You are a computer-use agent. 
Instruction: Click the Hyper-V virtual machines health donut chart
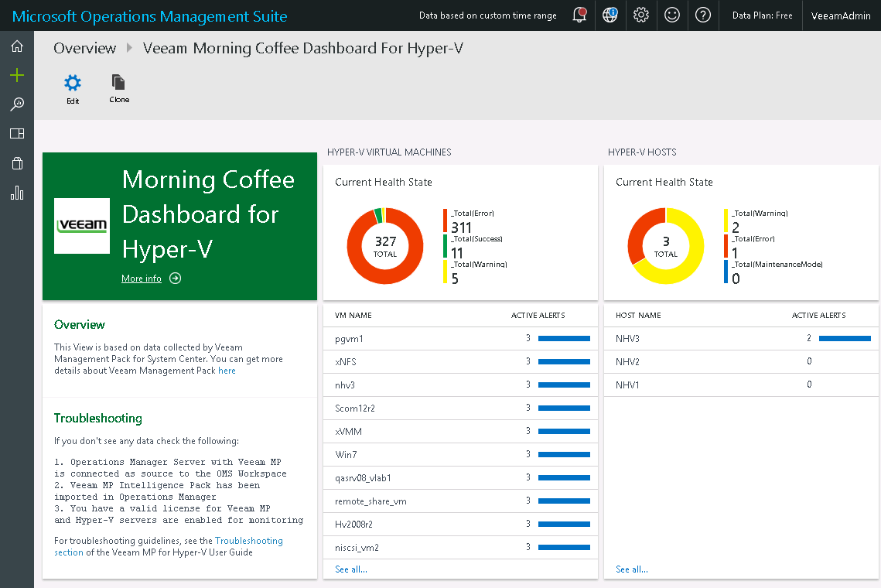pos(385,246)
